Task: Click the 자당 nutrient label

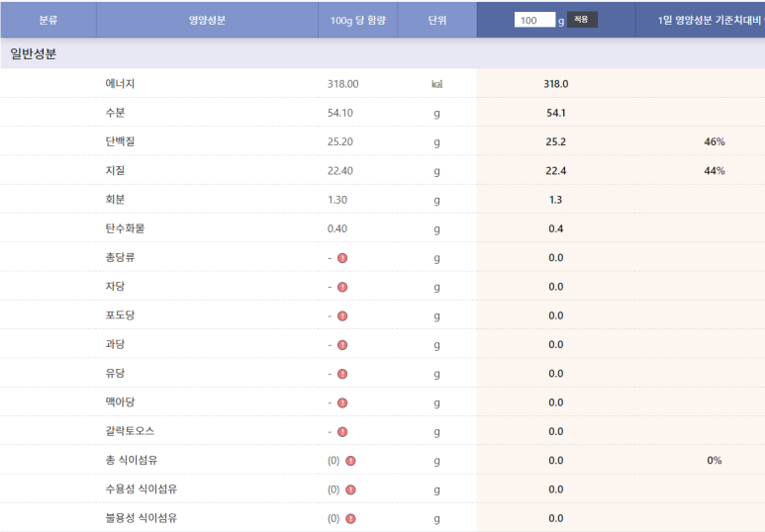Action: click(115, 286)
